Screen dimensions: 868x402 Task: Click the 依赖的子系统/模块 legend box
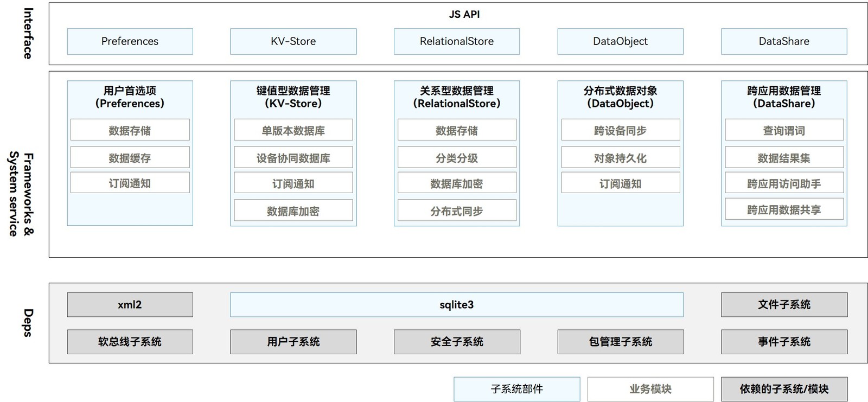[x=784, y=389]
